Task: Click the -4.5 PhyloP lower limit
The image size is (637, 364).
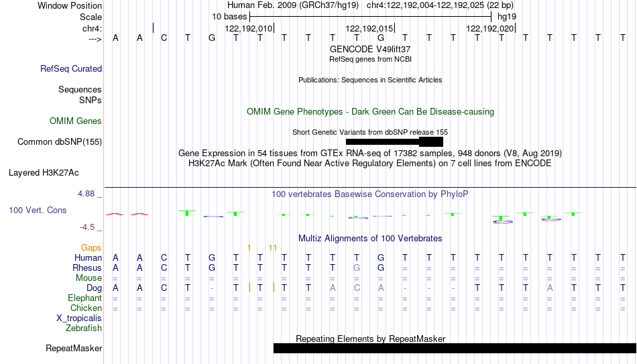Action: click(x=87, y=227)
